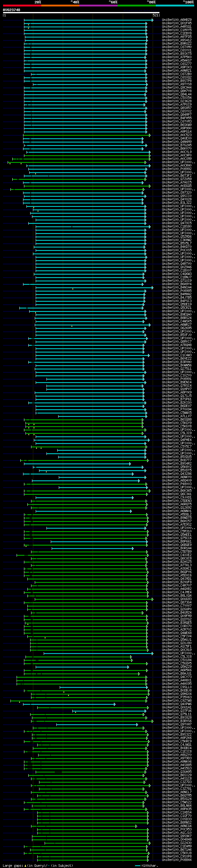197x868 pixels.
Task: Click the UniRef100_B9RUZ2 entry
Action: [177, 43]
